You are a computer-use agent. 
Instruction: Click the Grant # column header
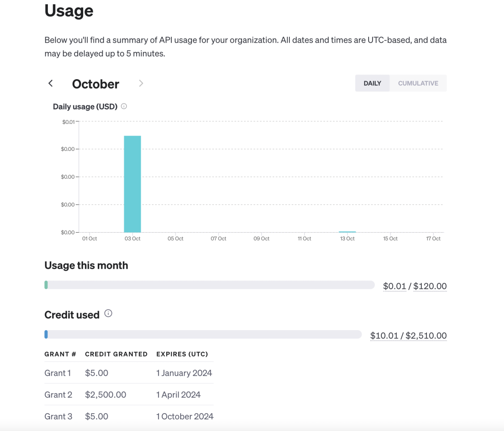click(x=60, y=354)
